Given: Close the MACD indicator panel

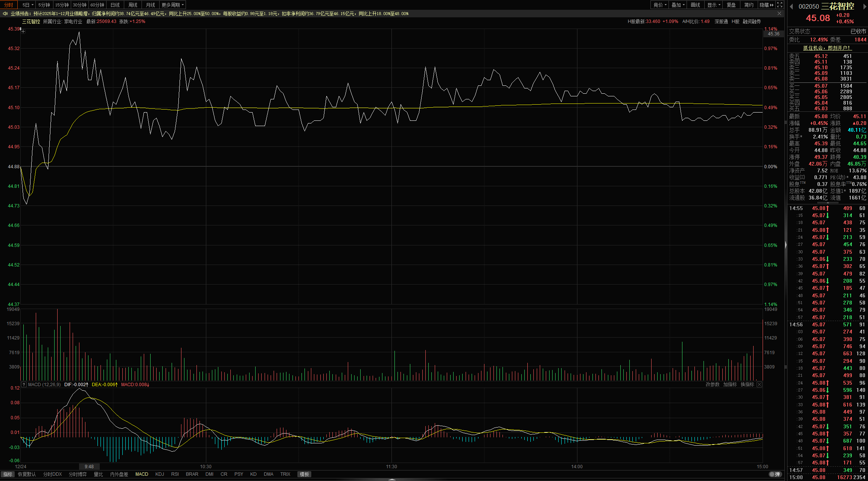Looking at the screenshot, I should pos(759,385).
